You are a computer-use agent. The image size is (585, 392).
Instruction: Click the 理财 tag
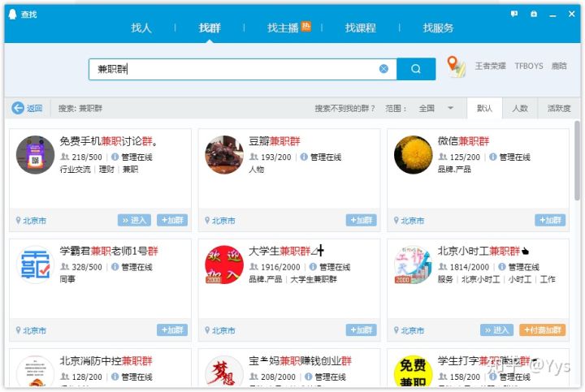coord(106,169)
